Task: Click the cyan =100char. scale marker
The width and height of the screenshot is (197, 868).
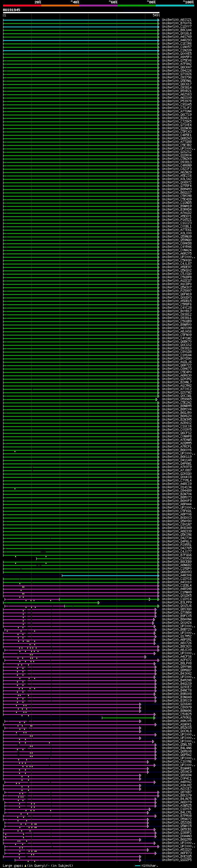Action: [138, 865]
